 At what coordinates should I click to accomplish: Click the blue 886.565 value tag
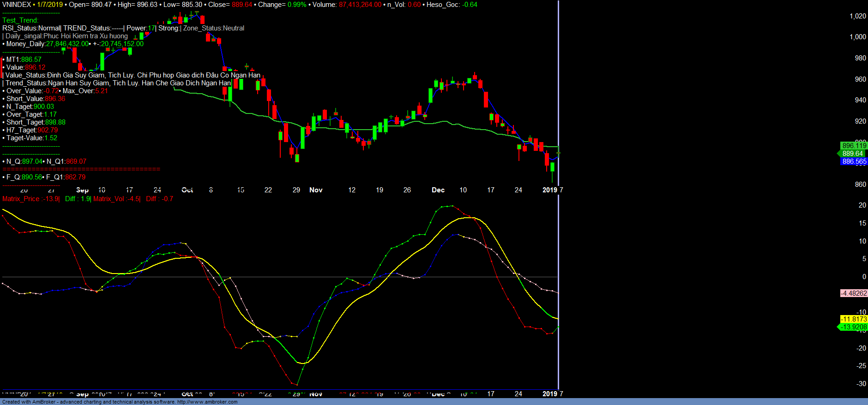click(854, 161)
